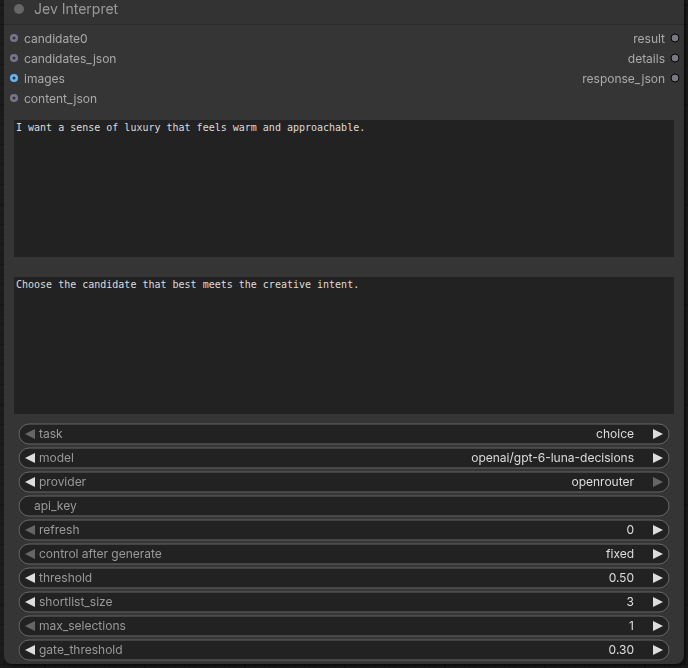Select previous task option with left arrow

point(30,434)
